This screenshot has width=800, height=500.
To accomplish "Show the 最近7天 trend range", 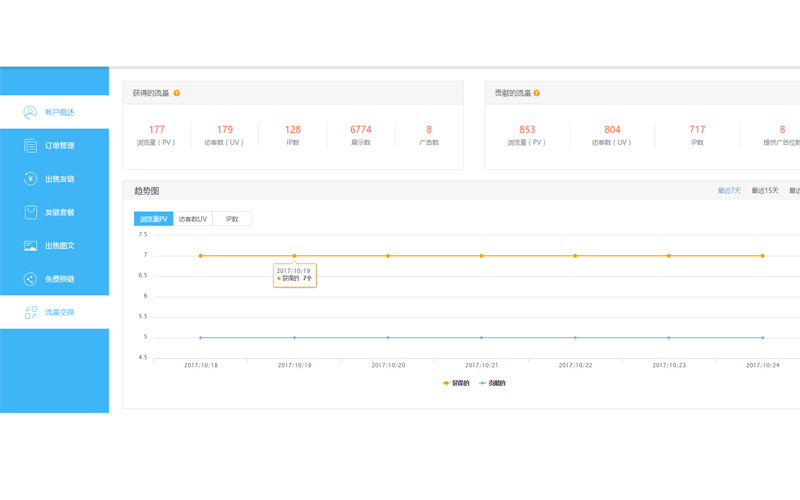I will [729, 190].
